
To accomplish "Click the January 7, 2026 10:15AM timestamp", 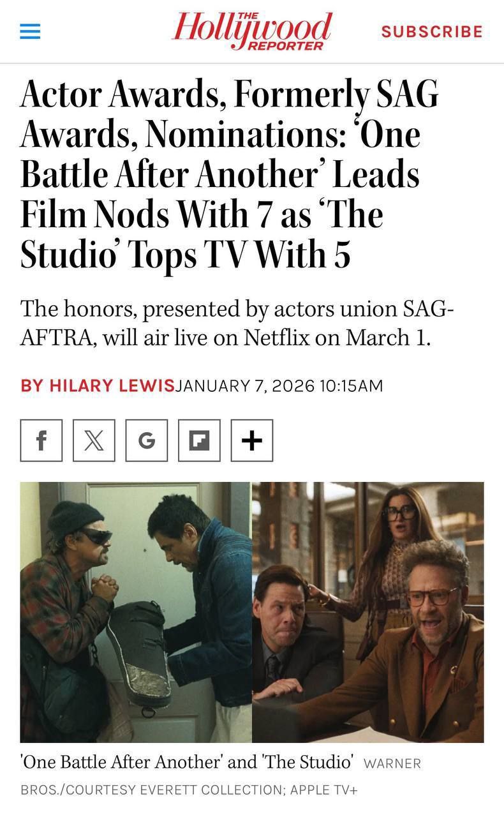I will [279, 386].
